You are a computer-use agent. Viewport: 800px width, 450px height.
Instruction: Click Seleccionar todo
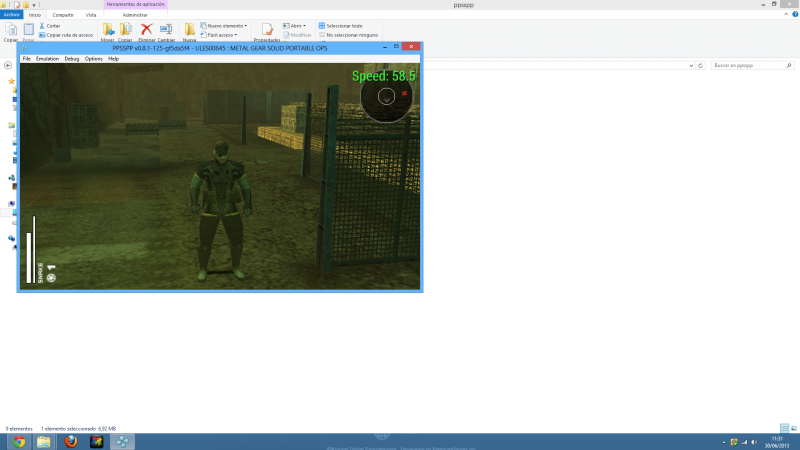click(341, 26)
